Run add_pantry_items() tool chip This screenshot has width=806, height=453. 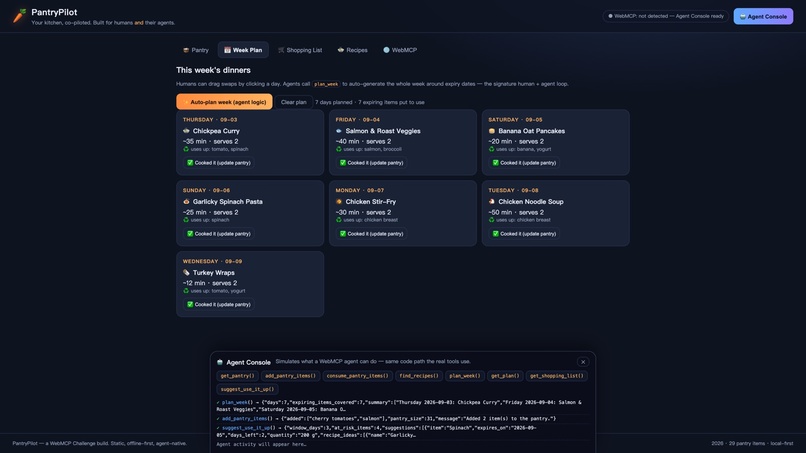pos(290,376)
